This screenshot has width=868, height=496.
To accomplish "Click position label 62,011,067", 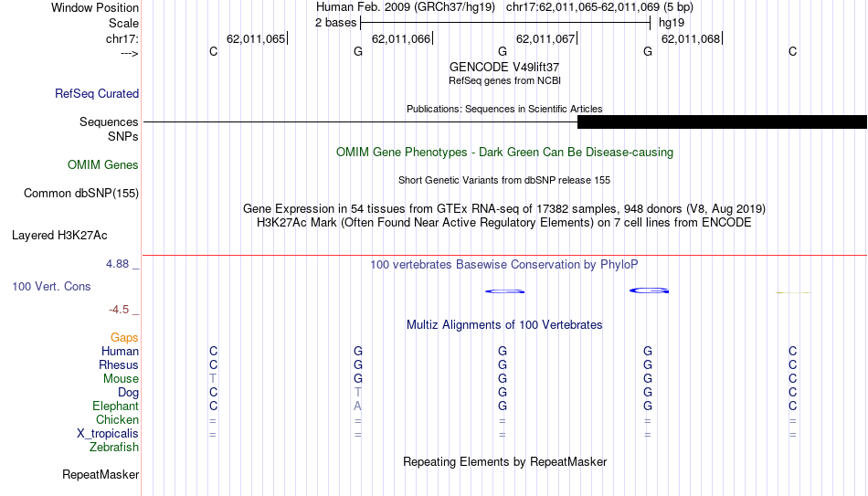I will (x=545, y=38).
